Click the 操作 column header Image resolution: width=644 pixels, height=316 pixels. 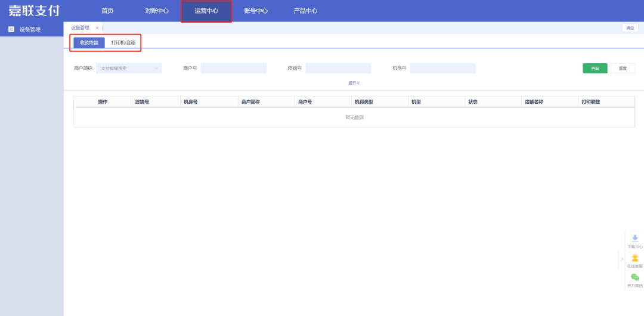pyautogui.click(x=103, y=102)
